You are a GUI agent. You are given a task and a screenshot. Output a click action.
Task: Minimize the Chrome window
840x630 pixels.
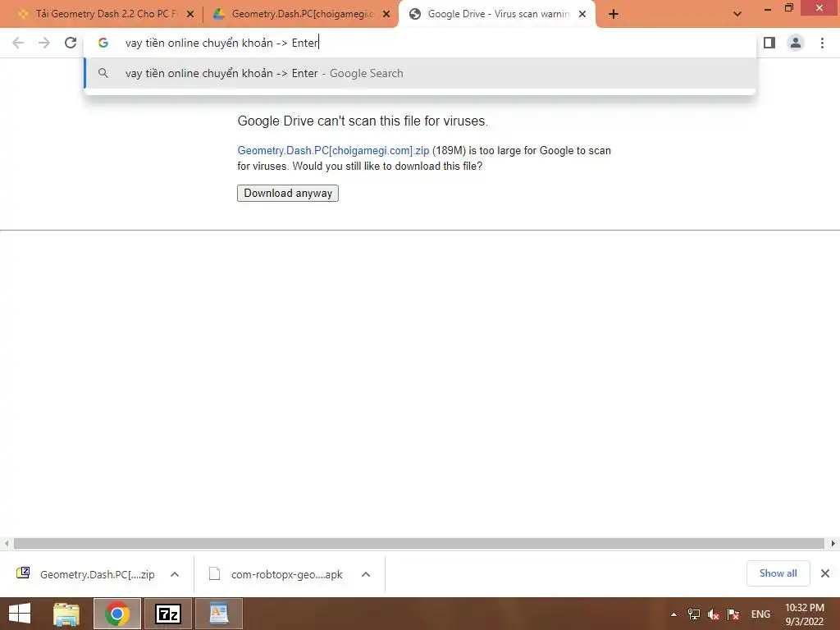click(768, 8)
